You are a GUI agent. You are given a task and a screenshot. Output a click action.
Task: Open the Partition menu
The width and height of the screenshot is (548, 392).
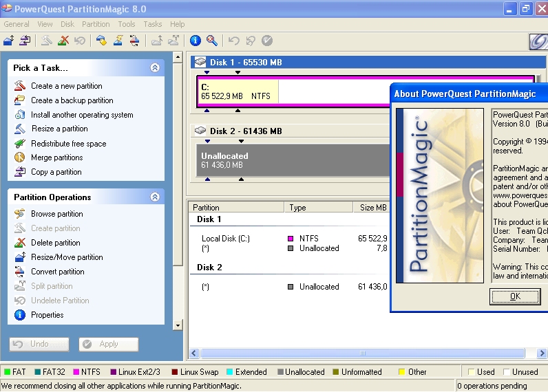96,24
